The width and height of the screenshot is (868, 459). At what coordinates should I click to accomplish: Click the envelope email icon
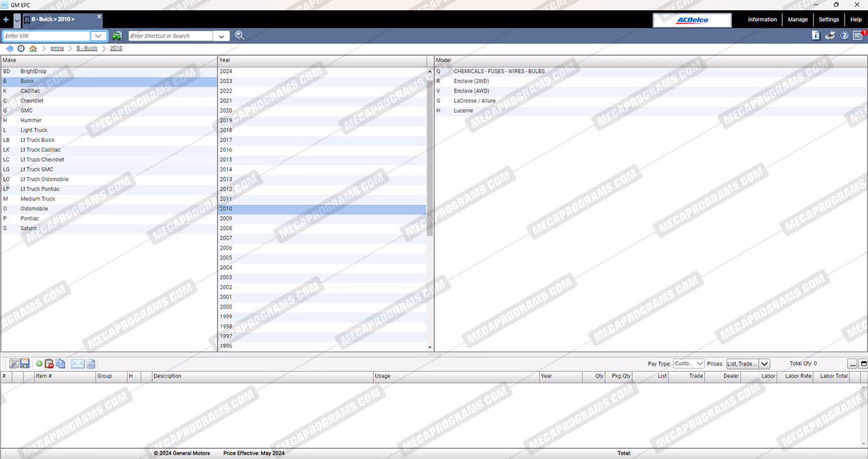point(78,364)
